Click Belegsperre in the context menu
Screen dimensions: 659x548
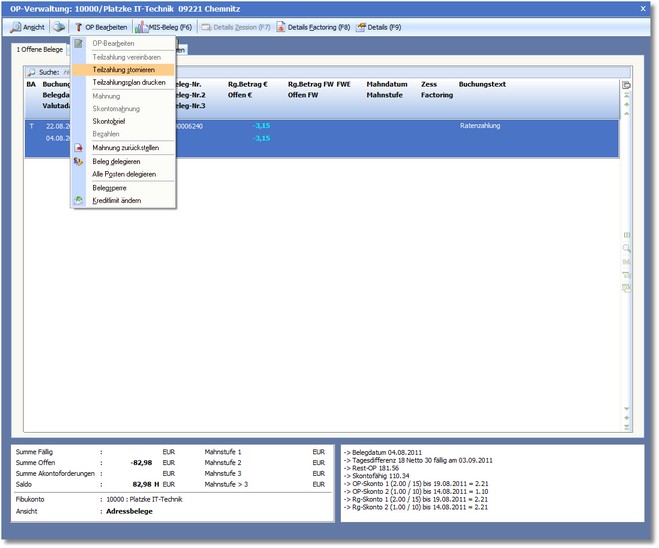(109, 187)
